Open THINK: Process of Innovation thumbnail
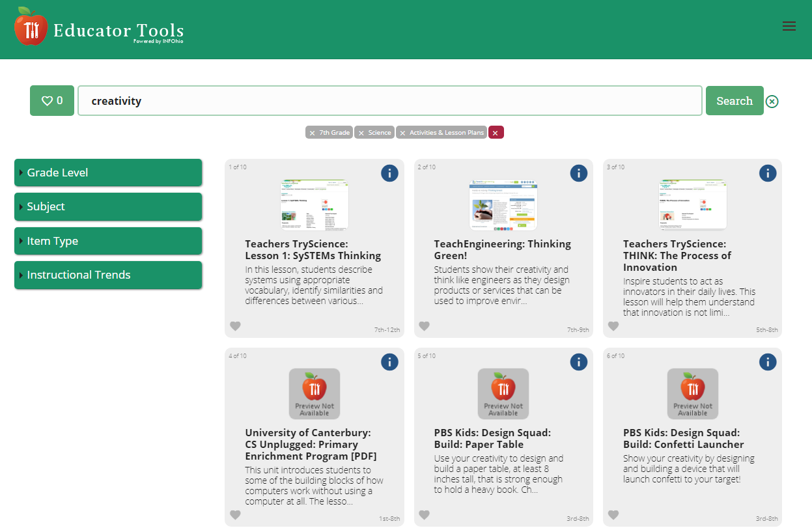The image size is (812, 528). click(x=693, y=205)
